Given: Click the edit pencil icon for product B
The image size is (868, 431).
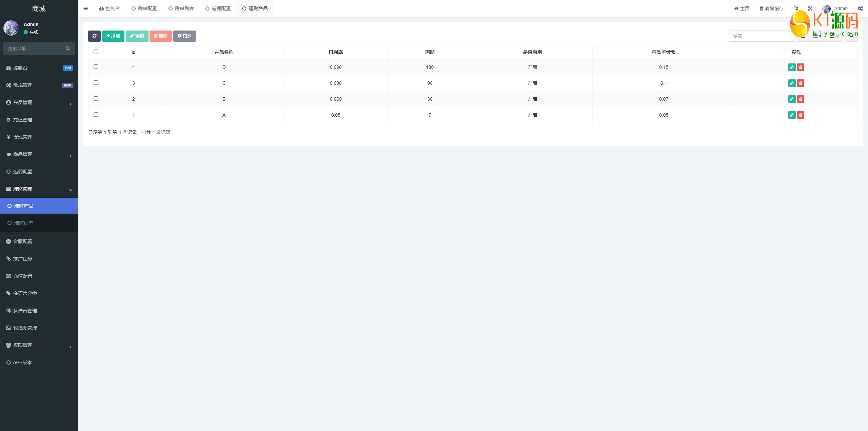Looking at the screenshot, I should 792,99.
